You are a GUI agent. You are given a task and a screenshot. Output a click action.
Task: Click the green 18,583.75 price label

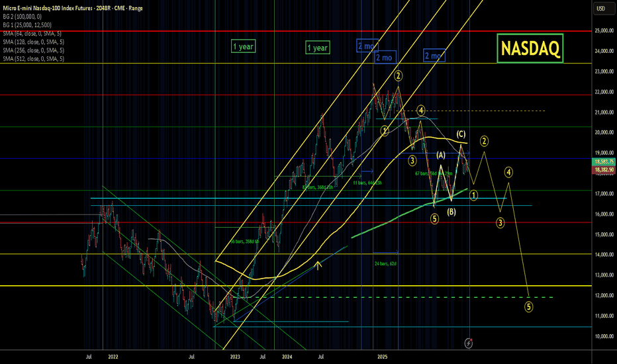(604, 161)
